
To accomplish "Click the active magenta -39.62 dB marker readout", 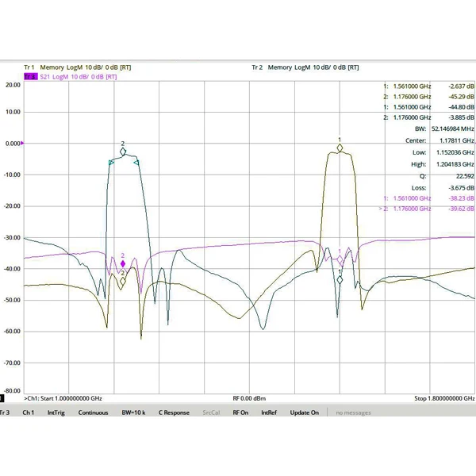I will [x=461, y=209].
